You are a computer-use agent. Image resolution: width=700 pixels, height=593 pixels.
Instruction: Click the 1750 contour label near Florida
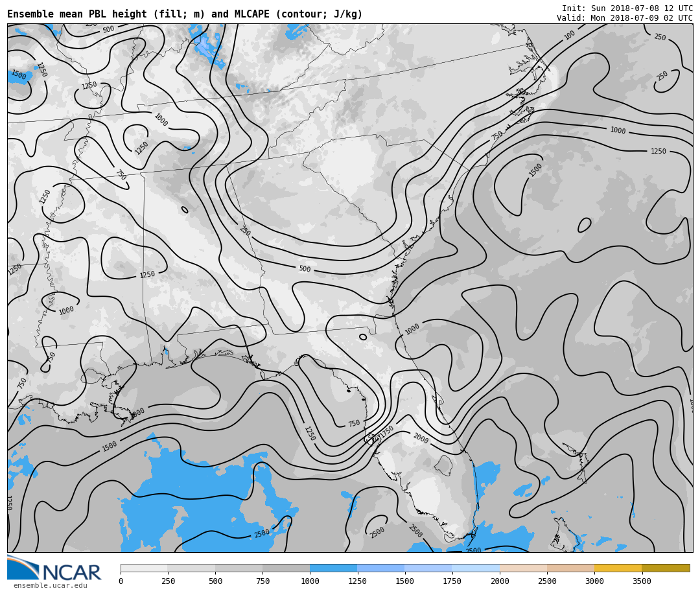point(387,430)
